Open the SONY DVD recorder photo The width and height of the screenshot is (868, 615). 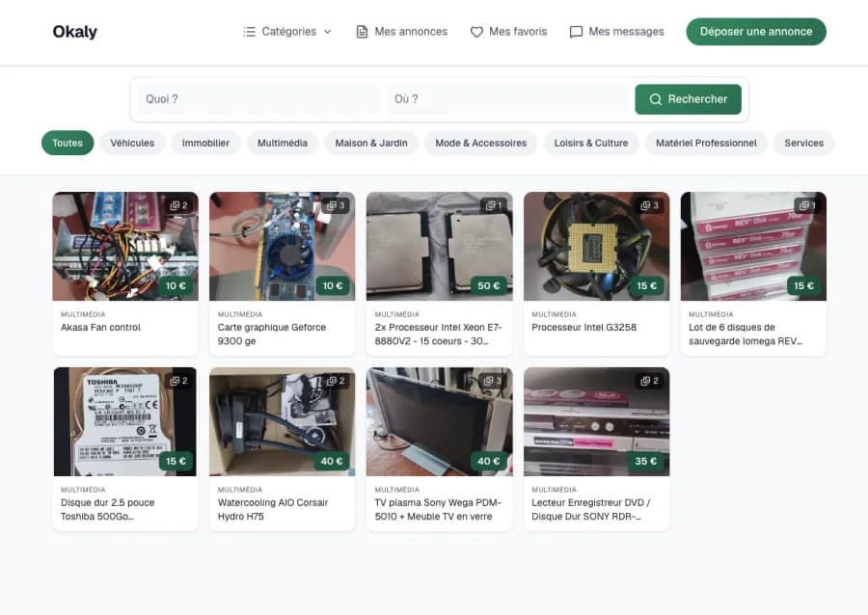[x=597, y=421]
